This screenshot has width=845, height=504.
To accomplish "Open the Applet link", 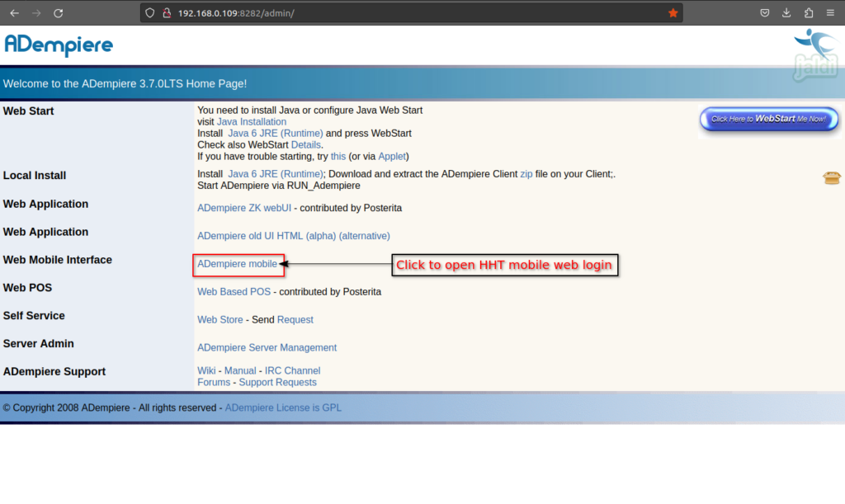I will pos(392,156).
